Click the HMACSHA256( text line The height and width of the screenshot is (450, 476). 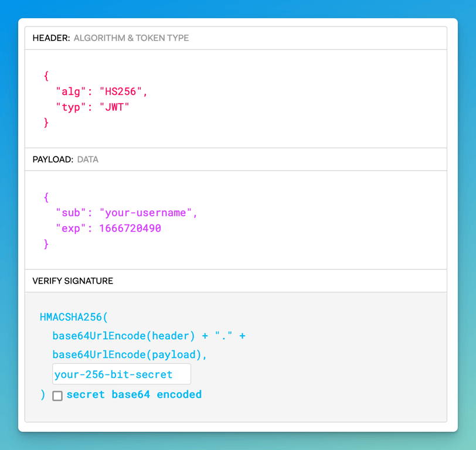[74, 317]
